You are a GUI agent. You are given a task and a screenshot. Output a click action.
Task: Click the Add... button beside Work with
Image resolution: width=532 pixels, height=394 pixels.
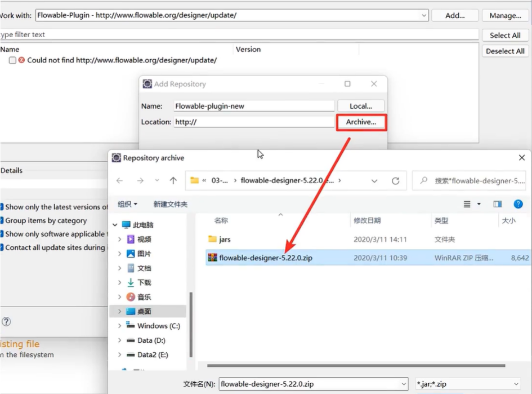pyautogui.click(x=455, y=15)
